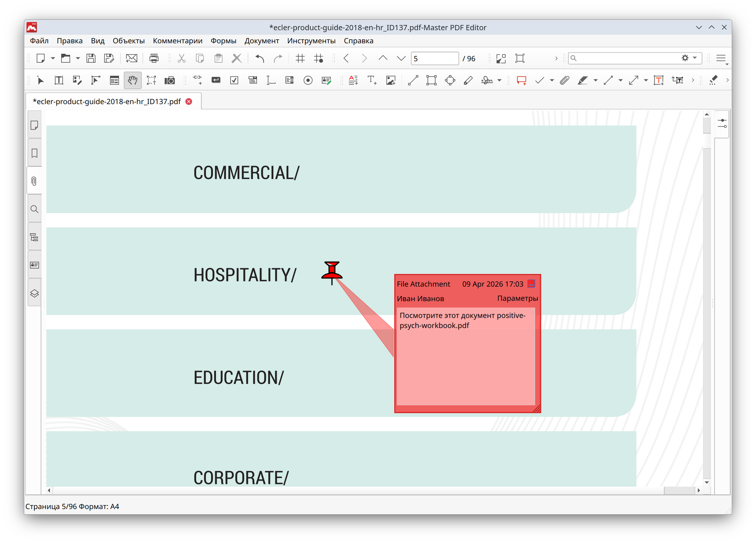The image size is (756, 543).
Task: Click the Insert Image tool icon
Action: 390,80
